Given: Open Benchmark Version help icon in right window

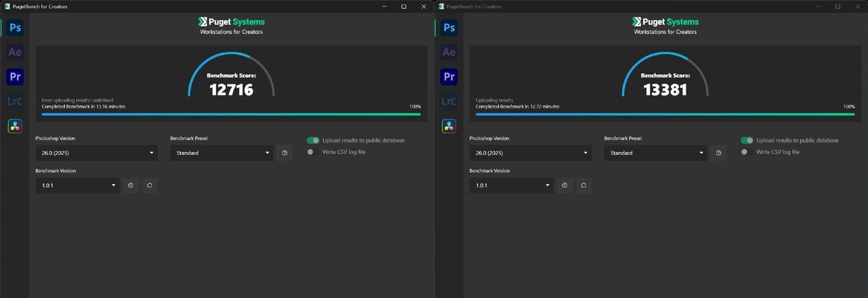Looking at the screenshot, I should pyautogui.click(x=564, y=186).
